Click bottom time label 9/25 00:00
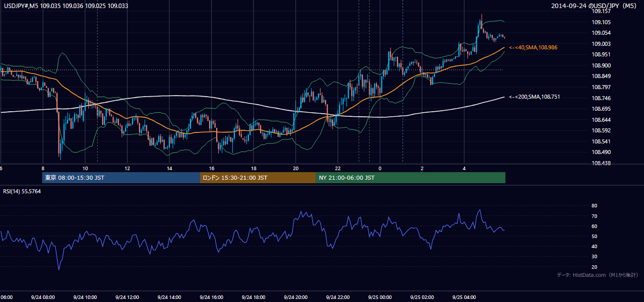 tap(379, 297)
